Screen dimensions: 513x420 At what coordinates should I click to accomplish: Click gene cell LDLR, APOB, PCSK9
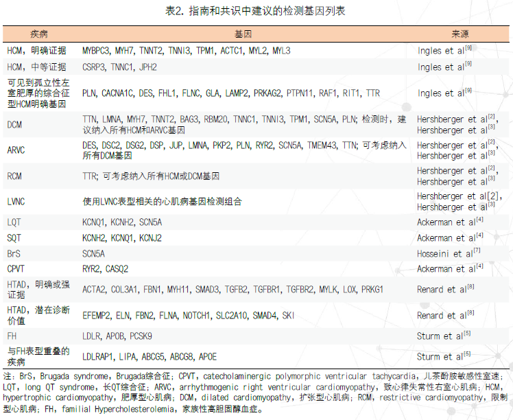tap(117, 336)
